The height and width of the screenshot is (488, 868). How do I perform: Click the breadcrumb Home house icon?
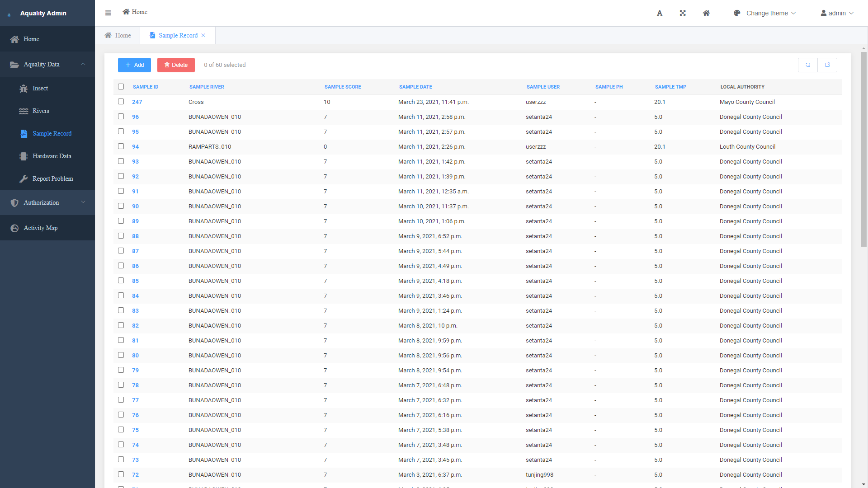pyautogui.click(x=126, y=12)
